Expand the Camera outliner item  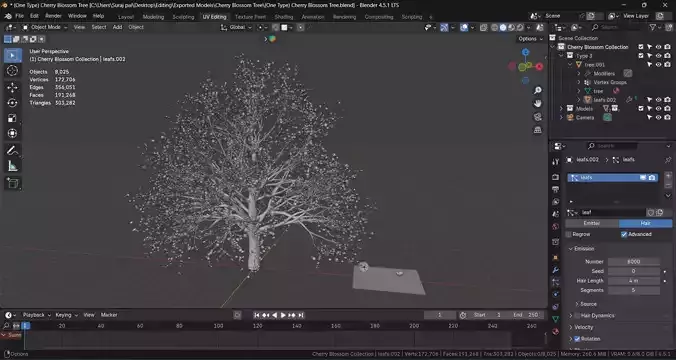561,117
